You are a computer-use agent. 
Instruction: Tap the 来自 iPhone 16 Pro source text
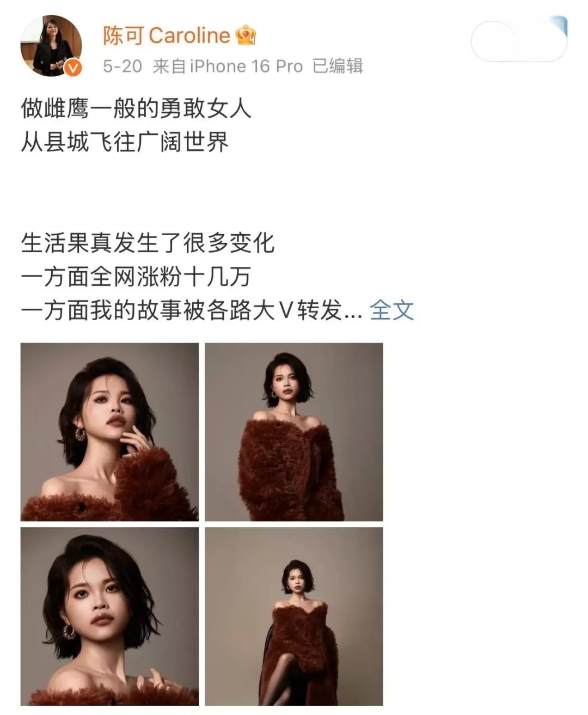(228, 66)
